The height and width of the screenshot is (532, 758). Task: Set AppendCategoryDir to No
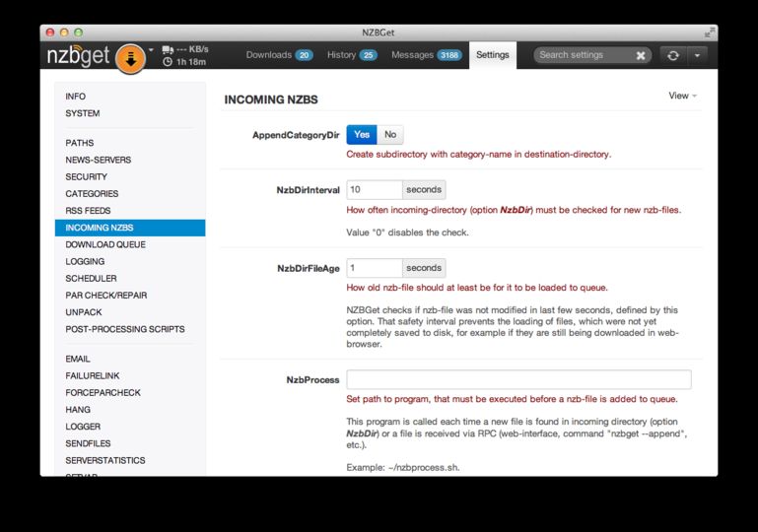click(x=390, y=135)
